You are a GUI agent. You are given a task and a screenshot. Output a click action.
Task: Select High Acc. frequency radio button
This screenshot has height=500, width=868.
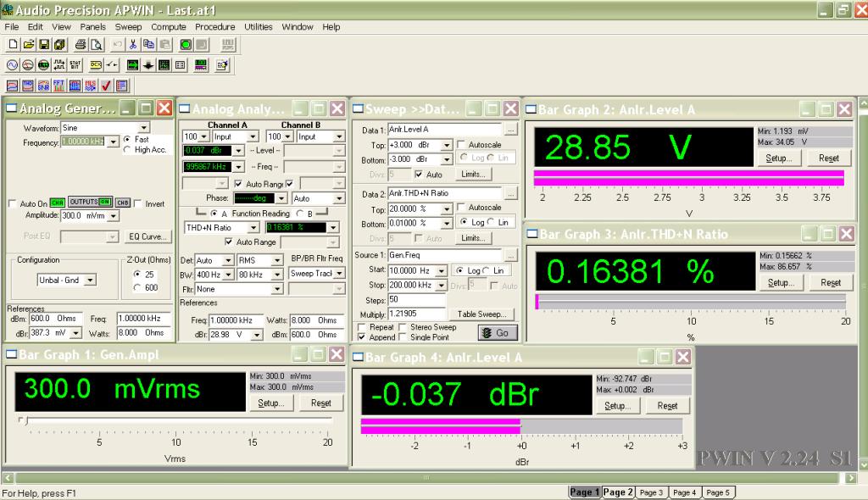tap(127, 149)
